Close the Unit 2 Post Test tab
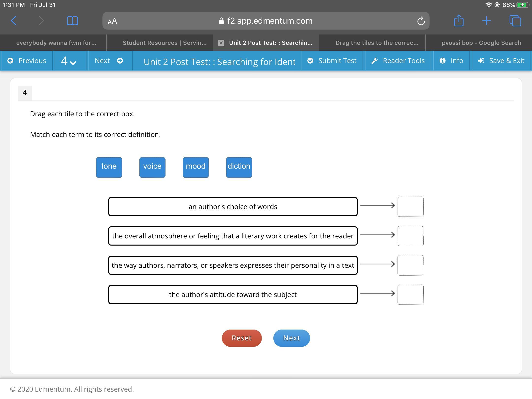 point(221,43)
